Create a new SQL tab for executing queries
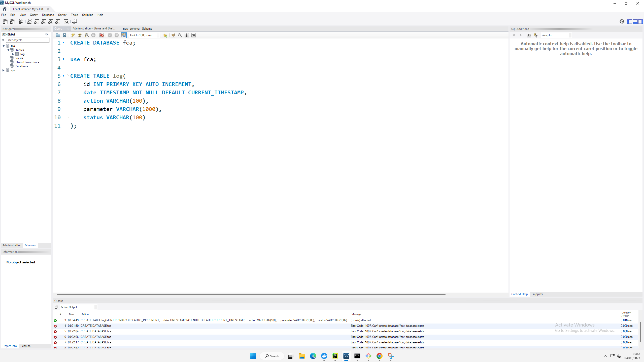The width and height of the screenshot is (644, 362). click(5, 21)
